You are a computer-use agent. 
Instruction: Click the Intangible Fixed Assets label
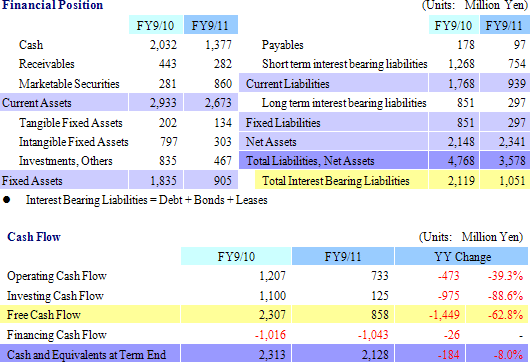[74, 142]
